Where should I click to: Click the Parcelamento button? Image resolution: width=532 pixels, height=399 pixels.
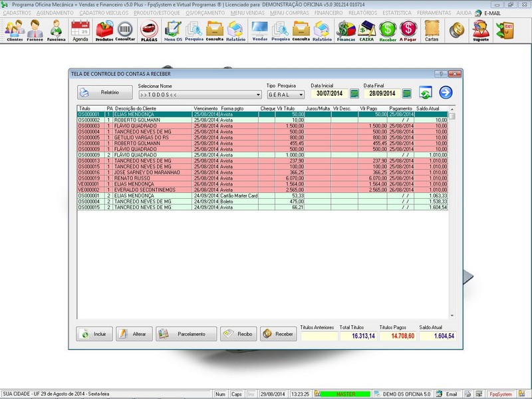(186, 334)
